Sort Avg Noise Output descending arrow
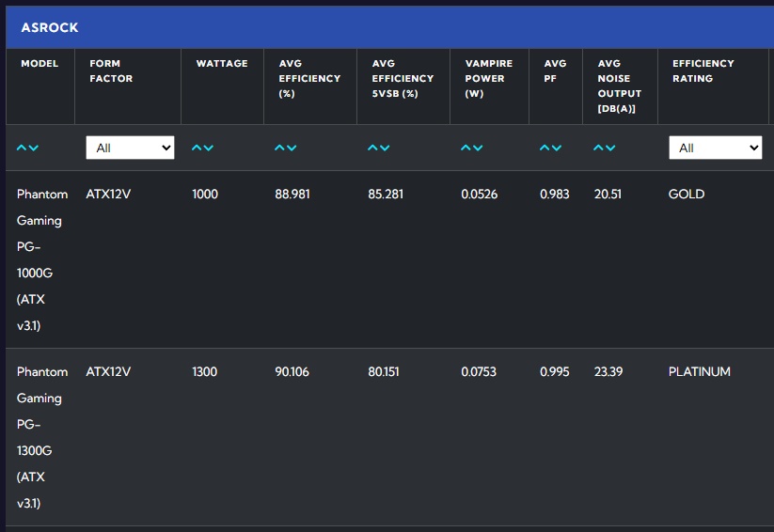 [610, 148]
